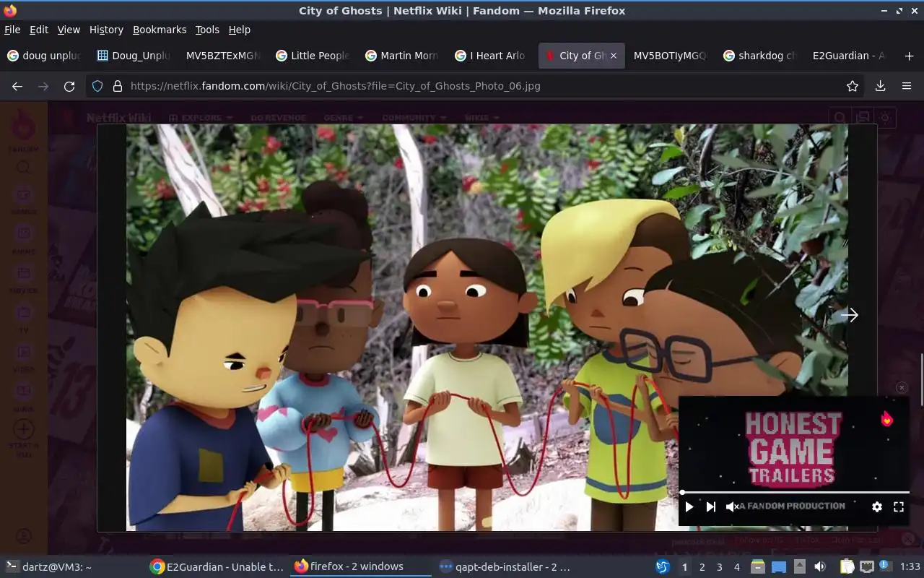Open the file manager drawer icon
Image resolution: width=924 pixels, height=578 pixels.
[x=758, y=567]
